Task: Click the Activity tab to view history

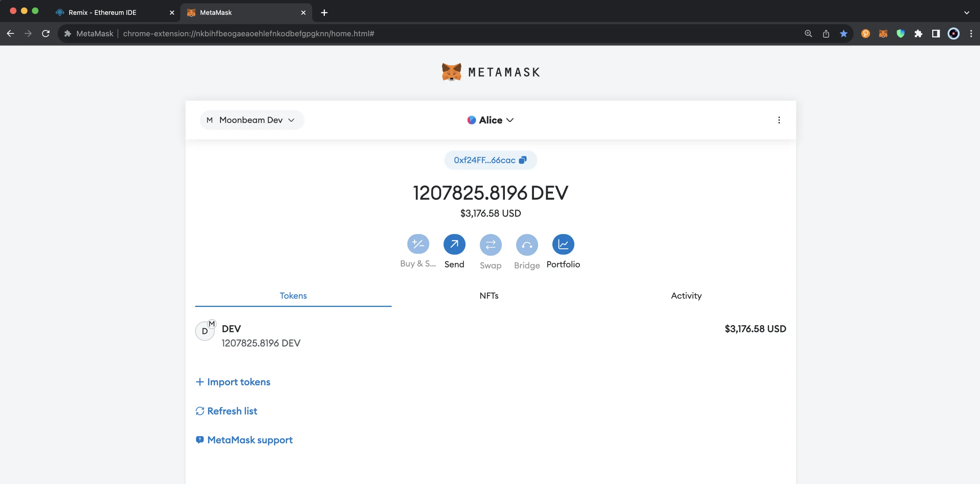Action: click(x=686, y=295)
